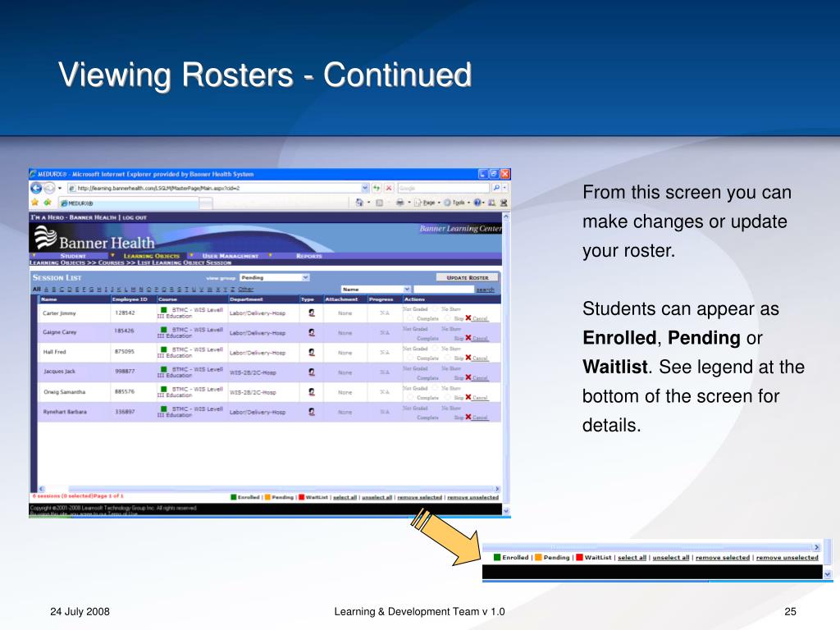
Task: Click the Update Roster button
Action: (x=467, y=277)
